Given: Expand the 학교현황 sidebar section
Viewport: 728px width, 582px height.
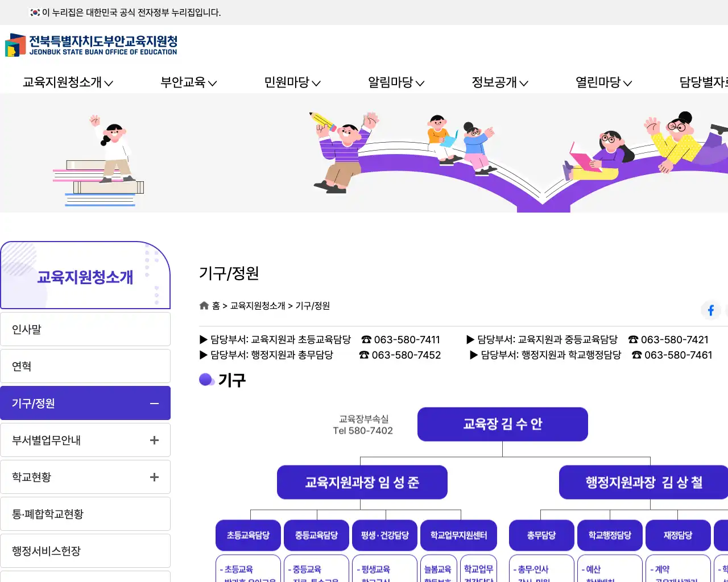Looking at the screenshot, I should coord(154,477).
